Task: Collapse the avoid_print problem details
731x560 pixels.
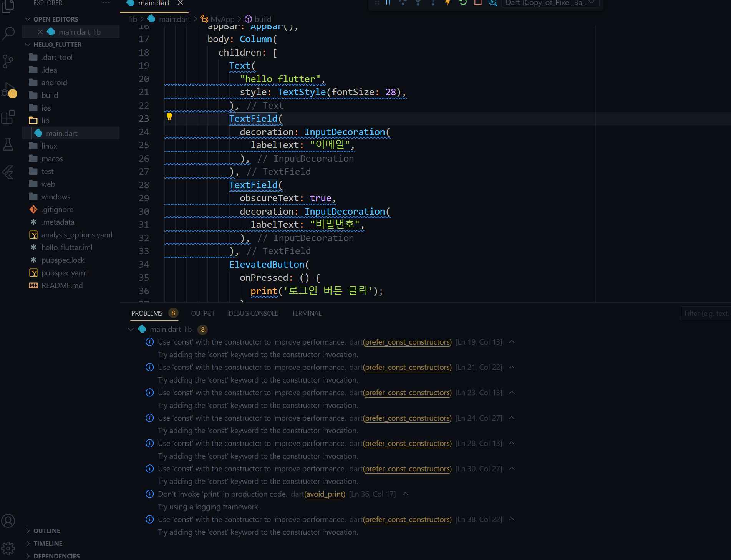Action: (x=405, y=494)
